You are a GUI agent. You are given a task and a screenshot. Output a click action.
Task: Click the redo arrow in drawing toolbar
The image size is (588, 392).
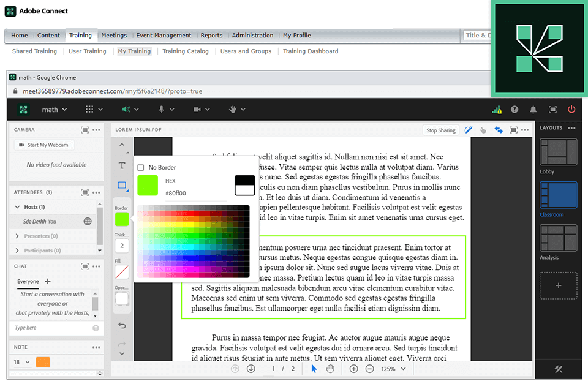click(x=122, y=344)
